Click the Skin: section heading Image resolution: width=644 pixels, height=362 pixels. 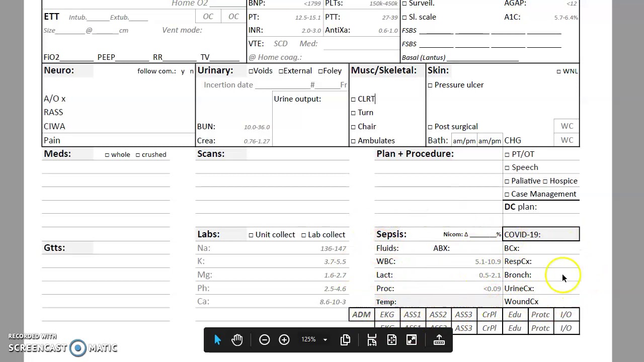438,70
